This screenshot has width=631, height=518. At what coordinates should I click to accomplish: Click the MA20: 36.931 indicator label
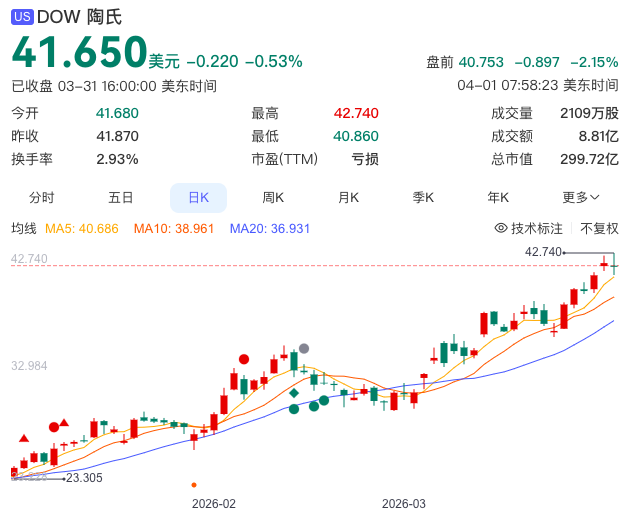pos(270,229)
